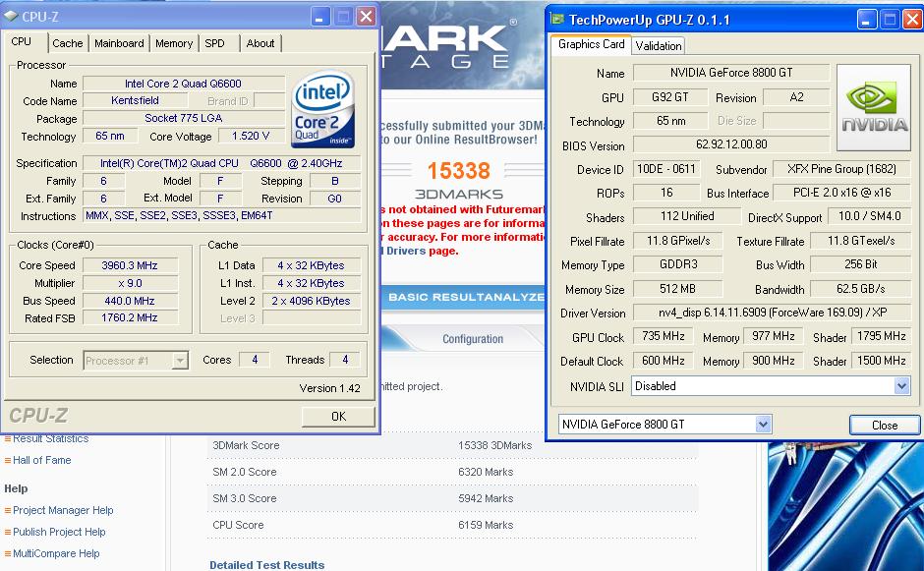Click the Multiplier value x 9.0

point(130,283)
